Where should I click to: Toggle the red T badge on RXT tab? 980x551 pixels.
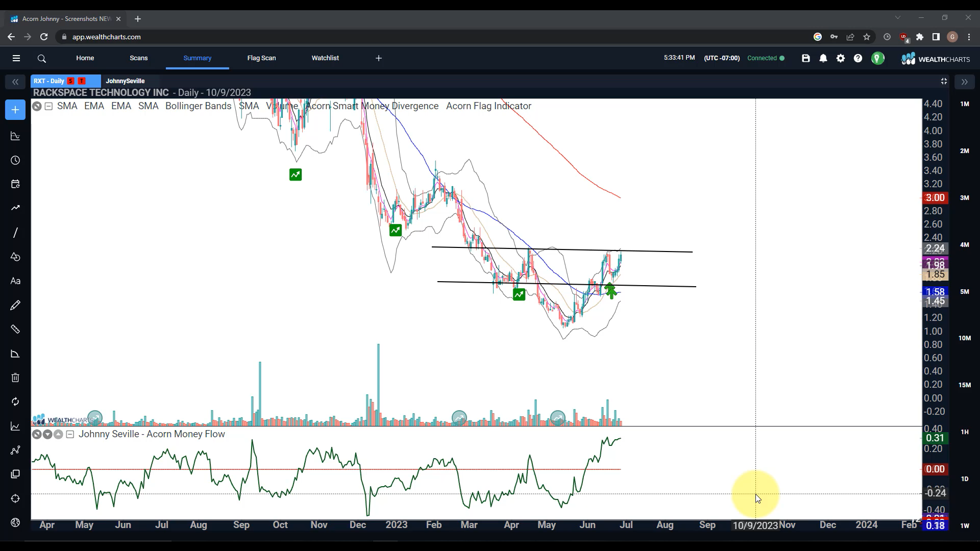pos(82,81)
